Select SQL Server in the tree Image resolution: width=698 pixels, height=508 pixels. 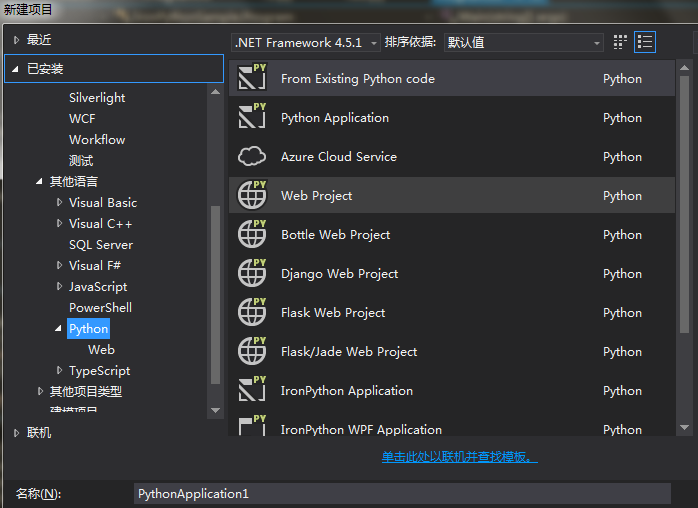tap(101, 245)
